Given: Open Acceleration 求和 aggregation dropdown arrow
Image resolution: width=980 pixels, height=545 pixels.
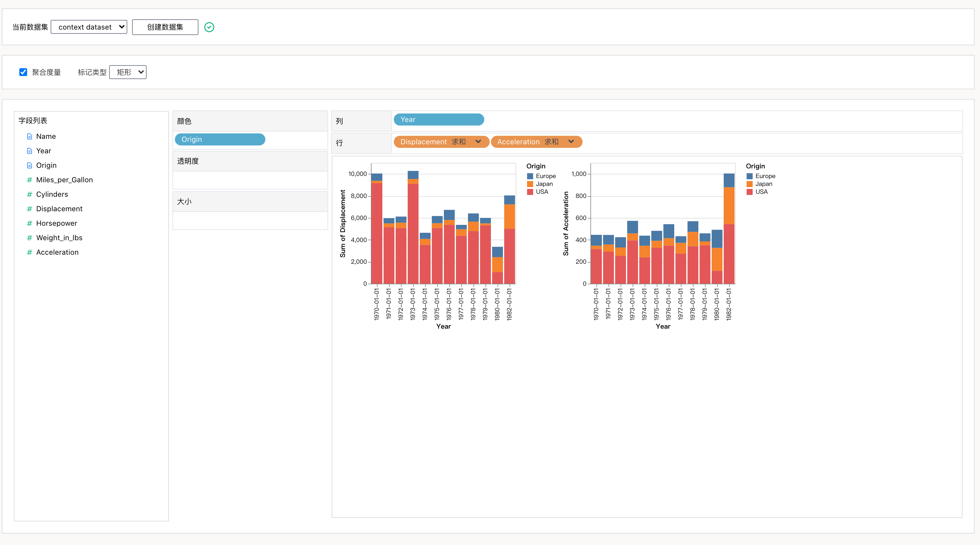Looking at the screenshot, I should pyautogui.click(x=571, y=142).
